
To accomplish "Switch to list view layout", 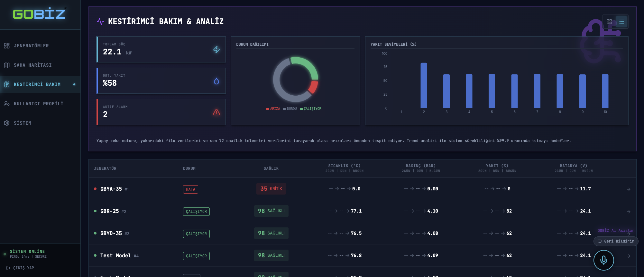I will coord(621,22).
